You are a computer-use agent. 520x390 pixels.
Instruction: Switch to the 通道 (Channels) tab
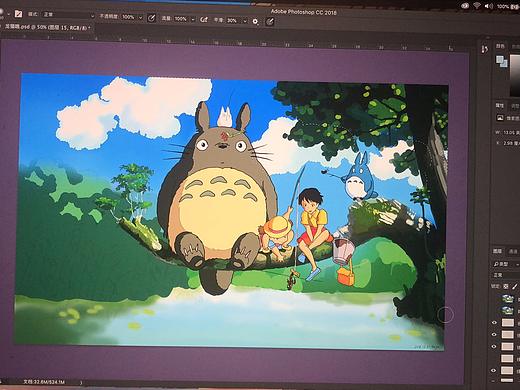click(513, 252)
